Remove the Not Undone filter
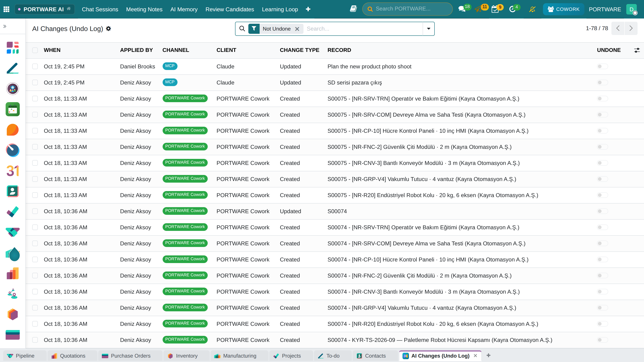Viewport: 644px width, 362px height. click(297, 29)
